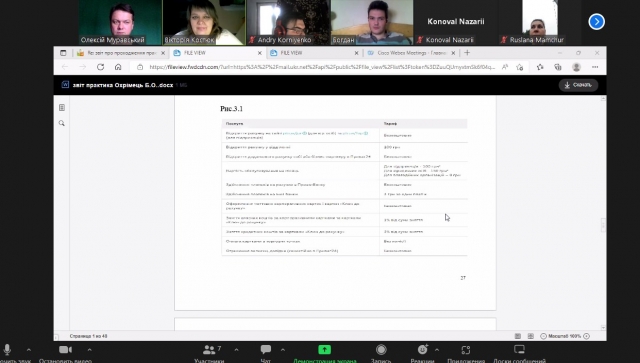This screenshot has height=363, width=640.
Task: Close the active FILE VIEW tab
Action: pyautogui.click(x=260, y=53)
